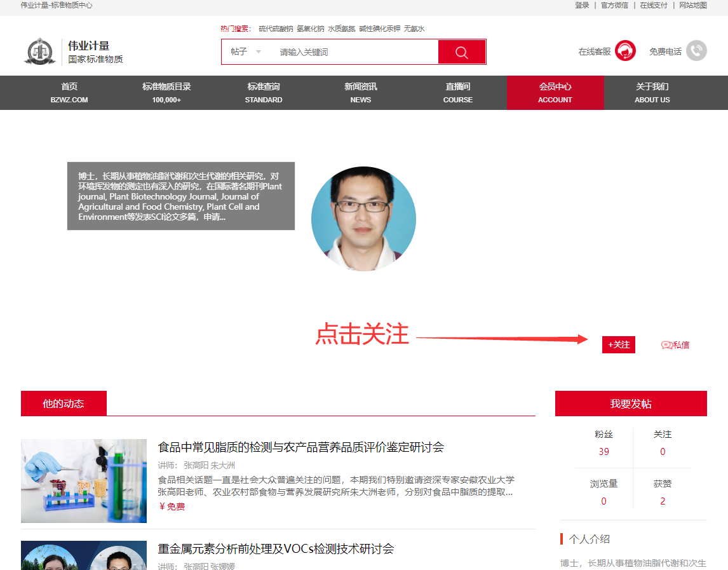Open 新闻资讯 NEWS navigation item

pos(361,93)
